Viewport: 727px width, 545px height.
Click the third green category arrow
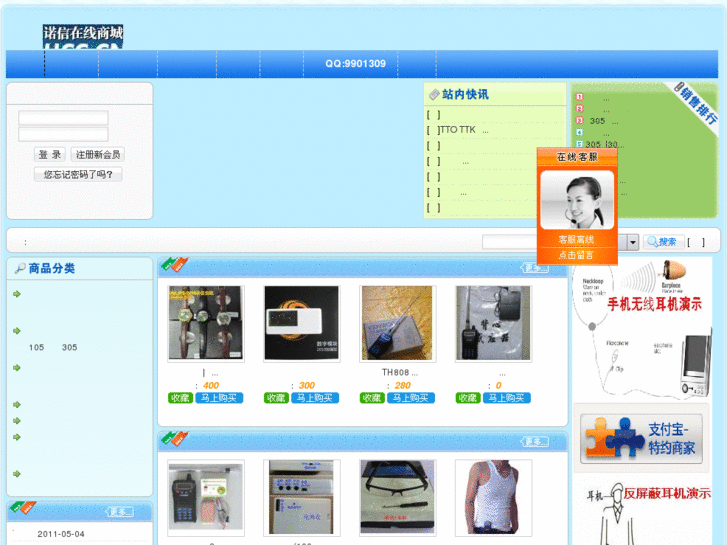click(x=17, y=368)
